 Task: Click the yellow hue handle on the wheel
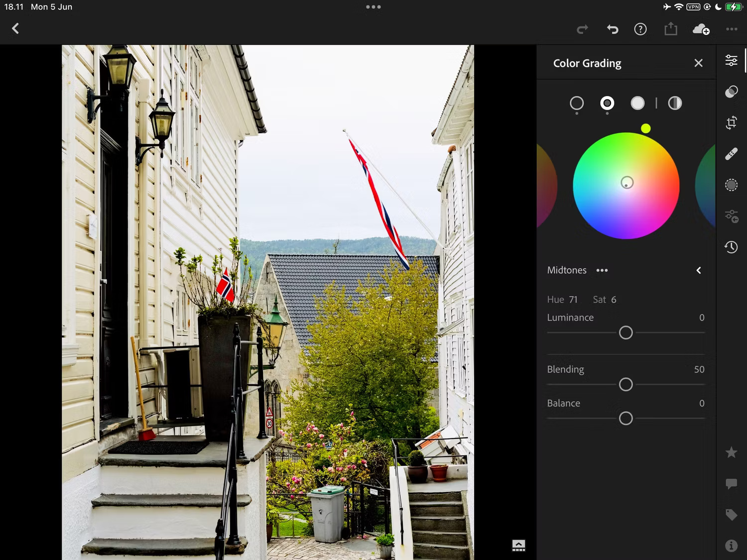point(646,128)
